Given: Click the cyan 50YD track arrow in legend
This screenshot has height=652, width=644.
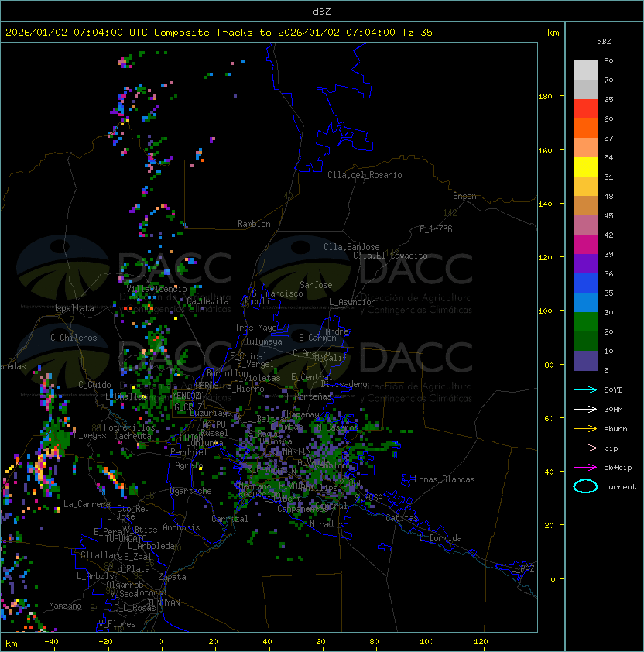Looking at the screenshot, I should coord(585,389).
